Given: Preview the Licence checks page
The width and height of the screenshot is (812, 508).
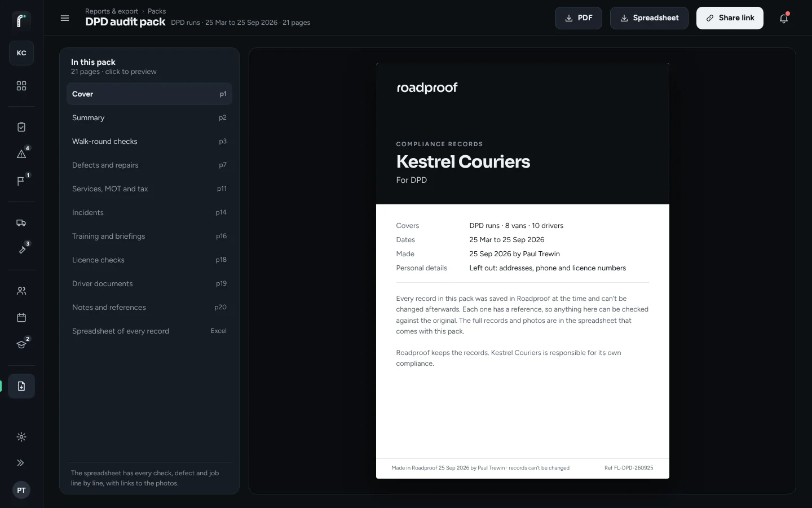Looking at the screenshot, I should point(149,260).
